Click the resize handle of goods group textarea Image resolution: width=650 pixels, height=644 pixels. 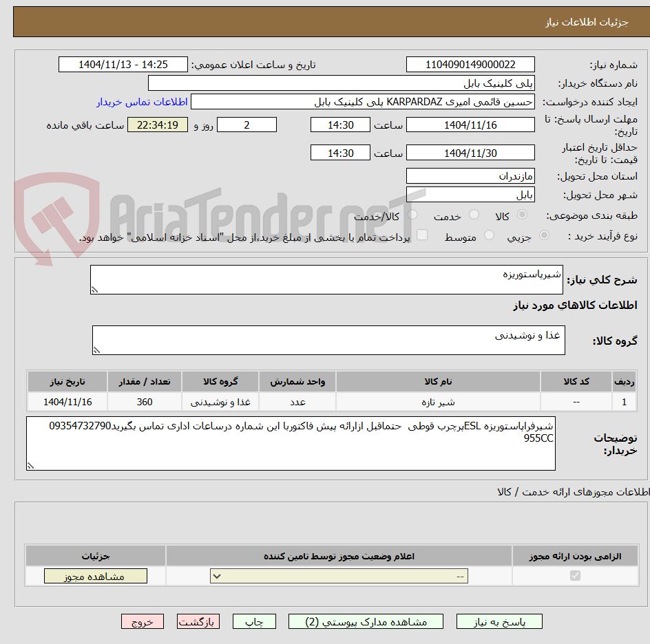tap(96, 350)
